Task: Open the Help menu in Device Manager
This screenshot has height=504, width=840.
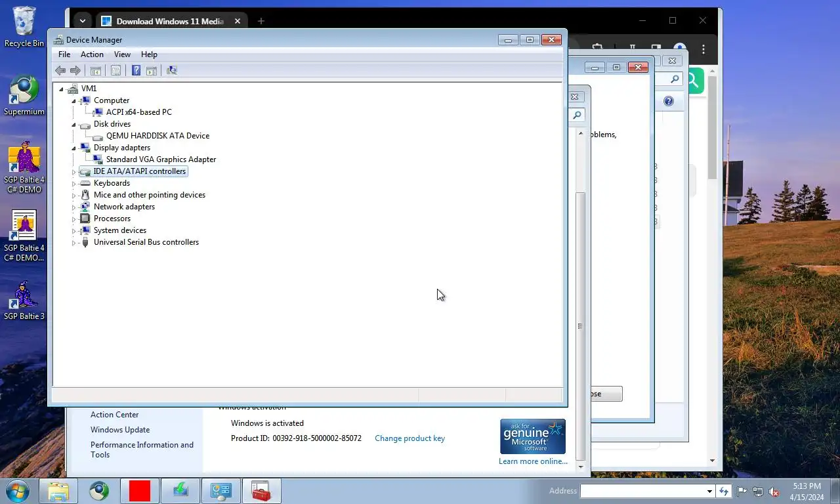Action: (x=149, y=54)
